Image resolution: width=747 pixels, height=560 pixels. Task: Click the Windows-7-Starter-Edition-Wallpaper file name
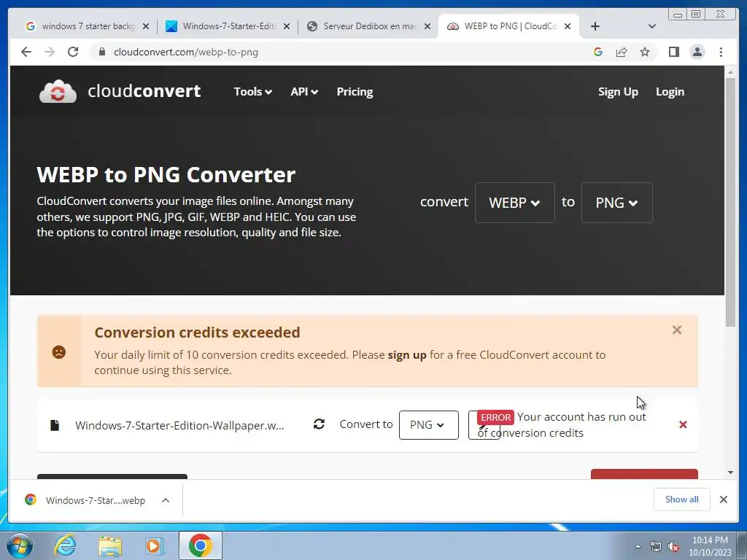coord(179,425)
